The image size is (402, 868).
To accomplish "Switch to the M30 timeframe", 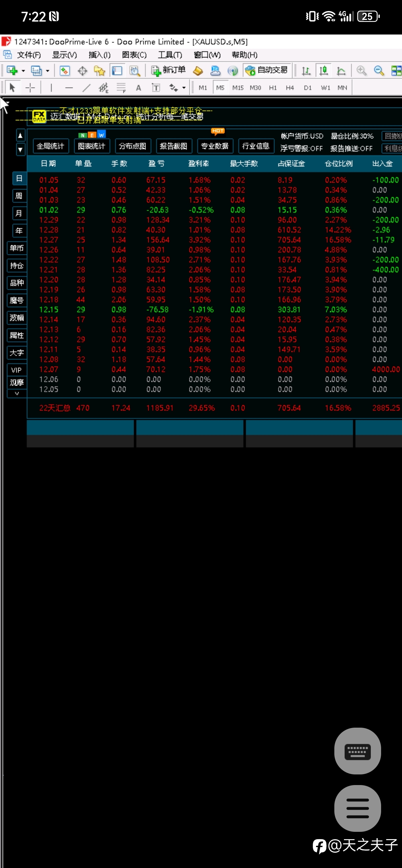I will (x=255, y=88).
